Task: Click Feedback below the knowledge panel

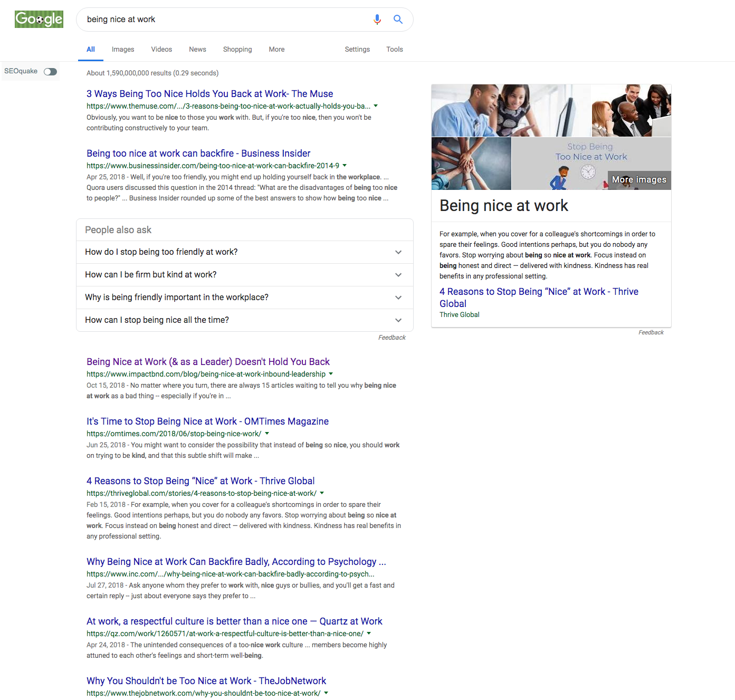Action: pyautogui.click(x=651, y=332)
